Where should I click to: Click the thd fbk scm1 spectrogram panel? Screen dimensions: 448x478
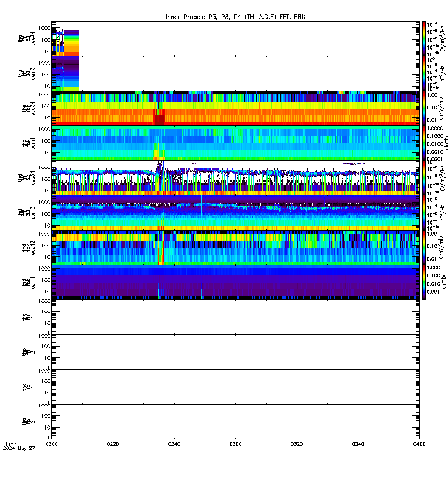(235, 282)
